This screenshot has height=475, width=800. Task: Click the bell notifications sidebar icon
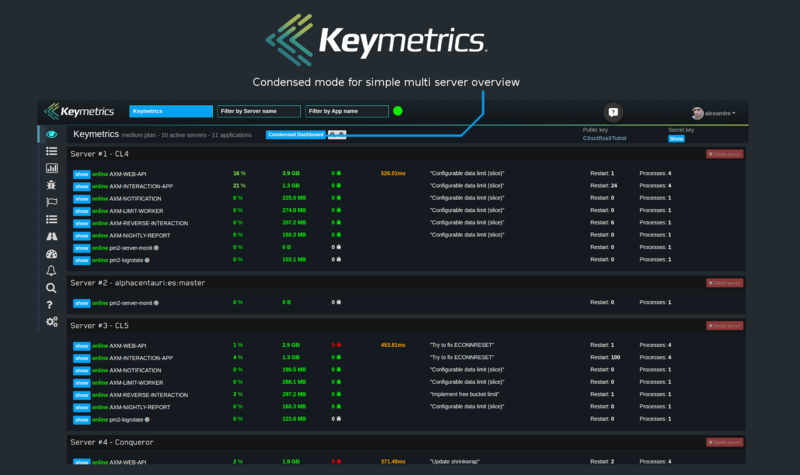tap(51, 270)
